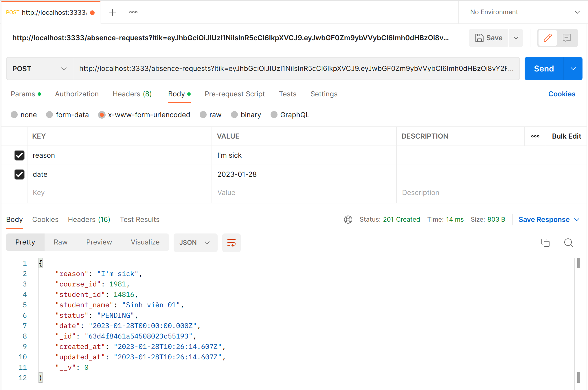Open the comments icon

pos(567,38)
